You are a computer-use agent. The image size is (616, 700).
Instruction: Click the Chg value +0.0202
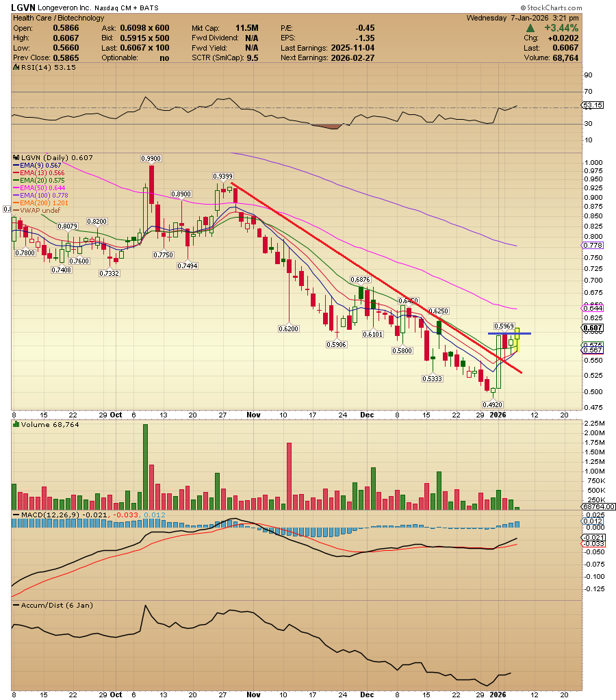pyautogui.click(x=563, y=38)
